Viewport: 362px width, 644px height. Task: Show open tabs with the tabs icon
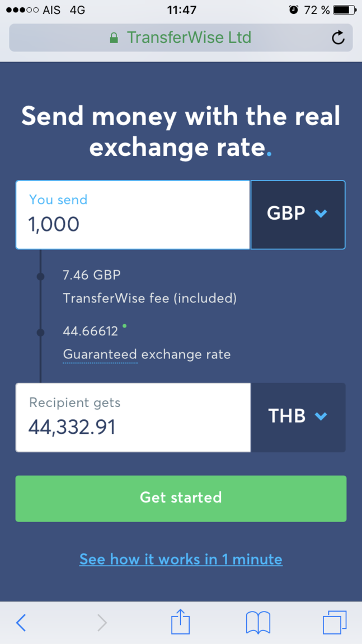335,622
